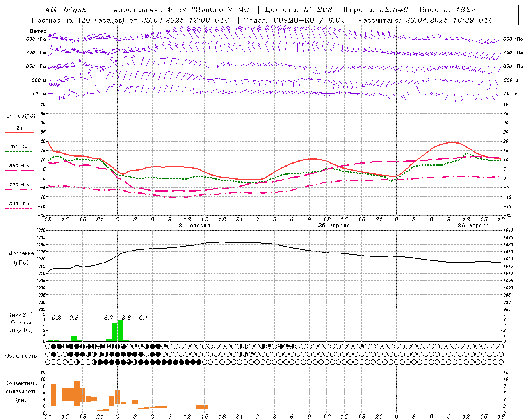Select the Облачность cloud cover label
Viewport: 525px width, 420px height.
(21, 356)
